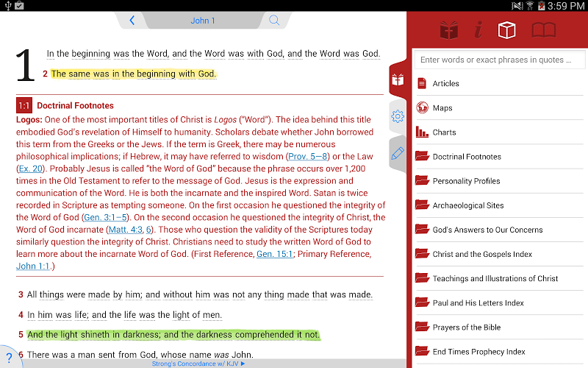Viewport: 588px width, 368px height.
Task: Open the search magnifier icon
Action: pyautogui.click(x=274, y=21)
